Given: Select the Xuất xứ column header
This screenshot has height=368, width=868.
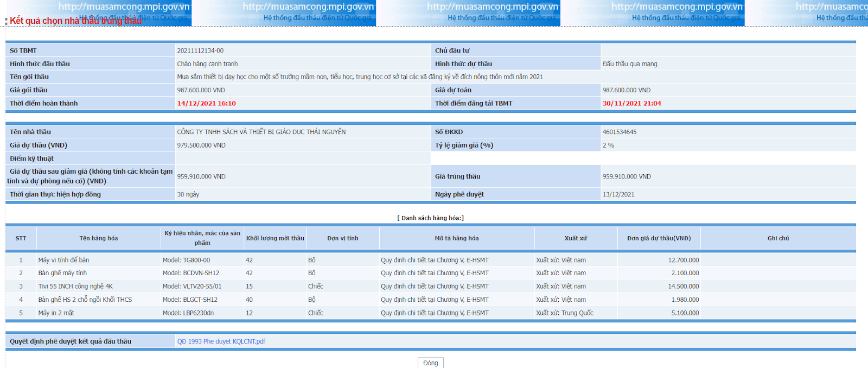Looking at the screenshot, I should (x=576, y=238).
